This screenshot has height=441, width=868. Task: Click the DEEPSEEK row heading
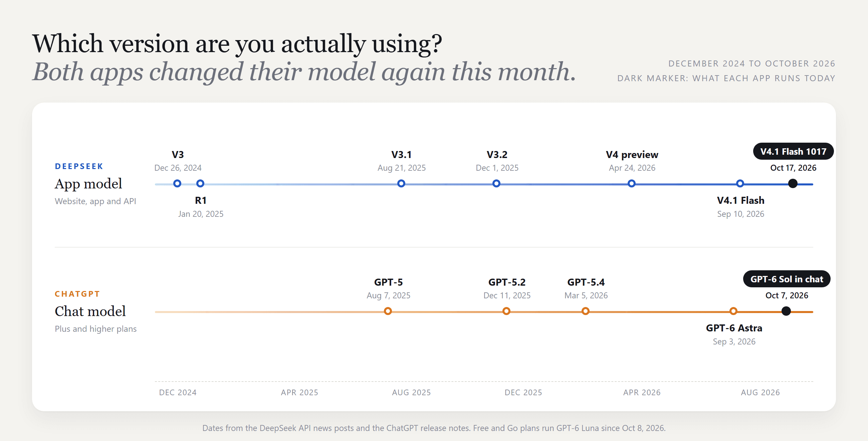(x=79, y=166)
